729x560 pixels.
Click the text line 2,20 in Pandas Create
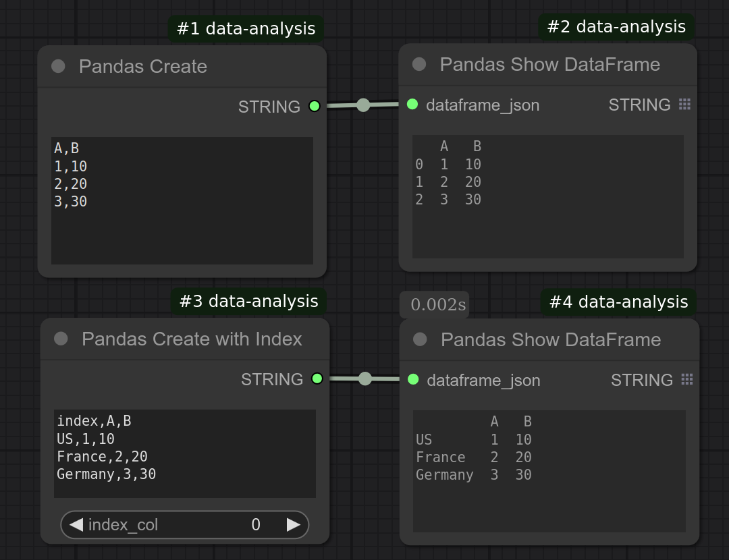click(x=71, y=184)
